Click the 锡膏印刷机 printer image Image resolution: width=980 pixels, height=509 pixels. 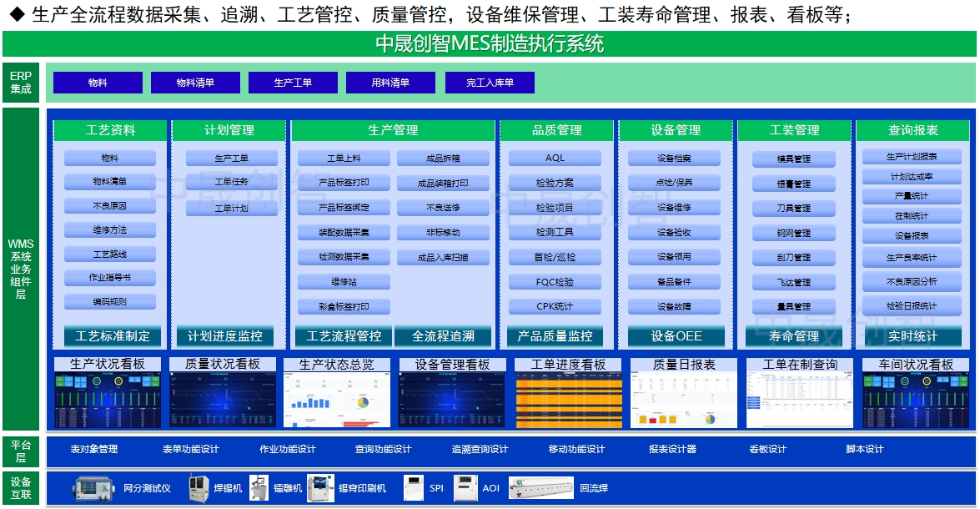tap(320, 488)
